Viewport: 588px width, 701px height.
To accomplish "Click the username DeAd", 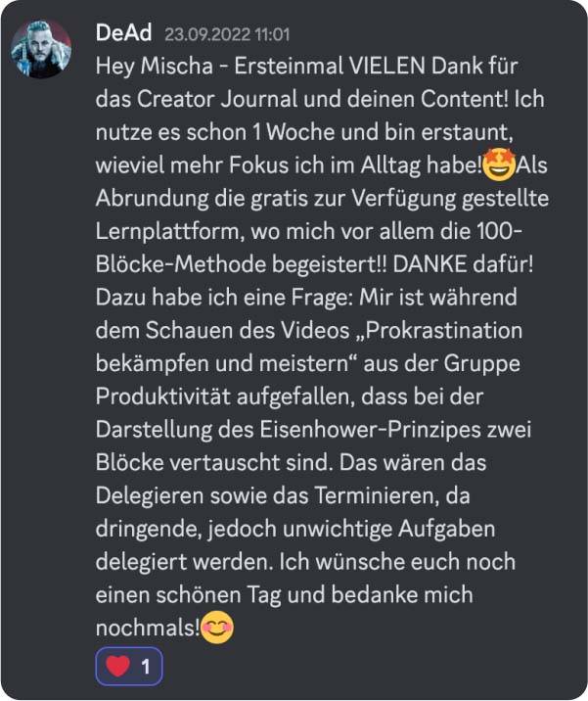I will [124, 33].
